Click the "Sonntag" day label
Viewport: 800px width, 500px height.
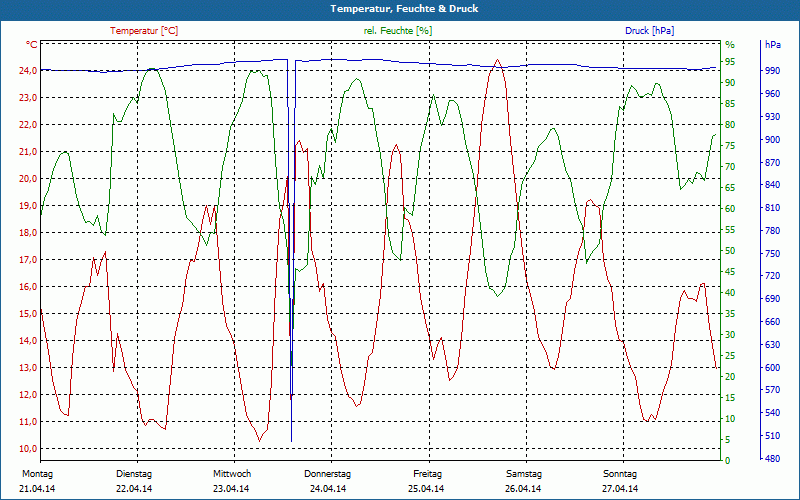(620, 474)
